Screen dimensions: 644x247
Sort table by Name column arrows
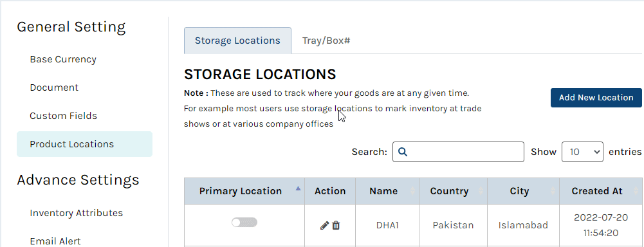[x=413, y=191]
